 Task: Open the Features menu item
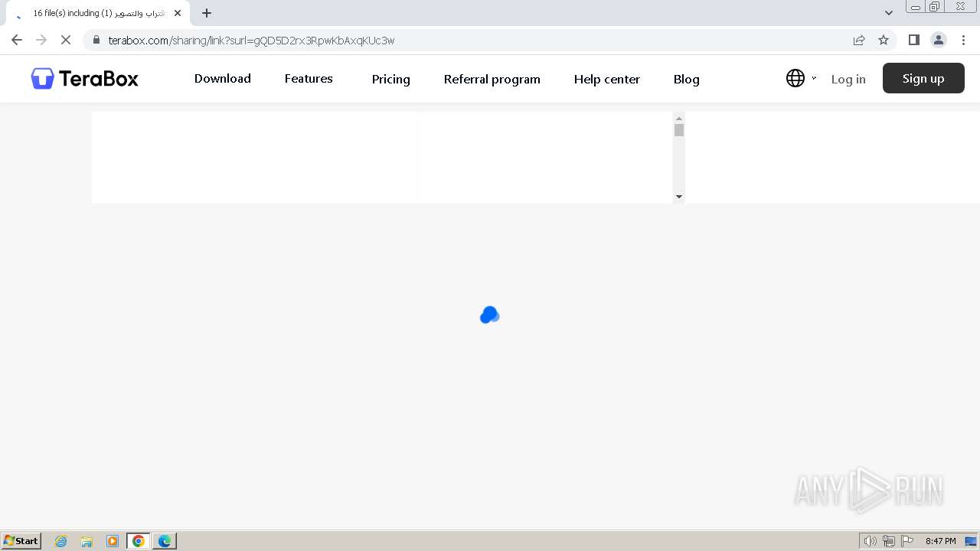(309, 79)
